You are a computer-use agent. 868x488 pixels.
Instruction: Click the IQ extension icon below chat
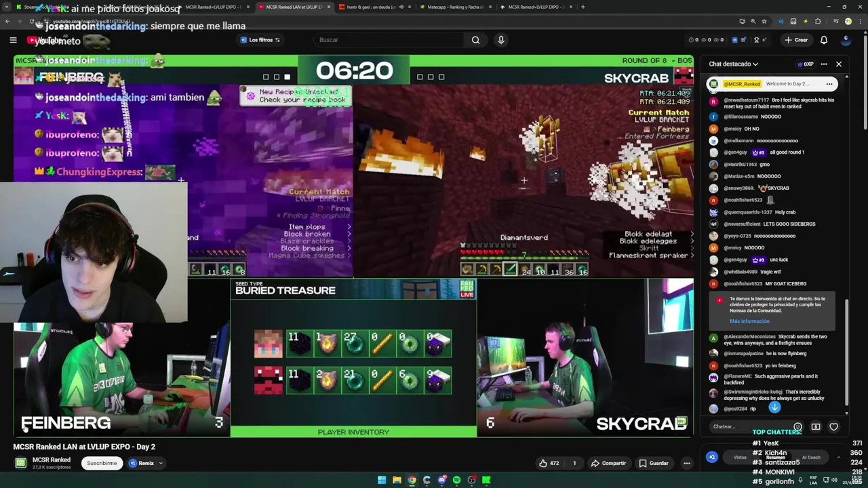click(x=712, y=457)
